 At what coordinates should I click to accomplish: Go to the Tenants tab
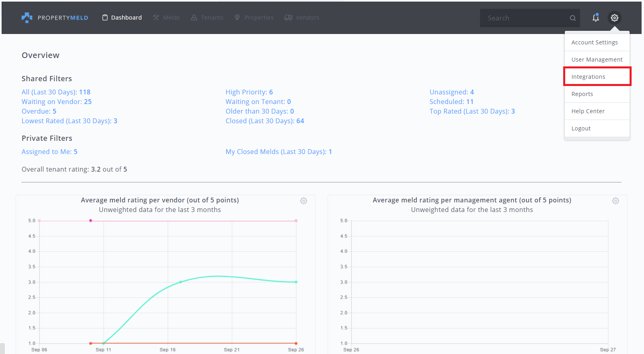[x=207, y=18]
